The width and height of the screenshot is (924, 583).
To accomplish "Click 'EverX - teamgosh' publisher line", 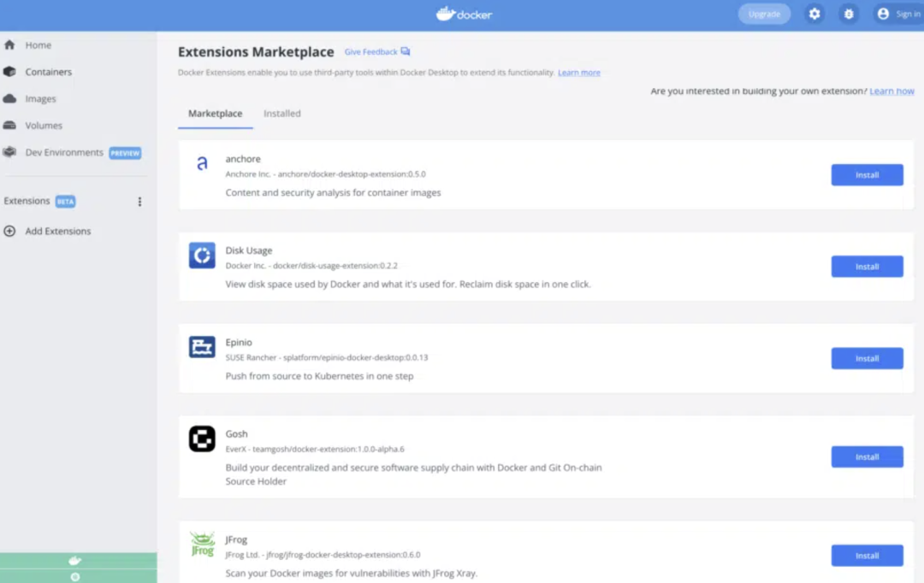I will click(x=315, y=449).
